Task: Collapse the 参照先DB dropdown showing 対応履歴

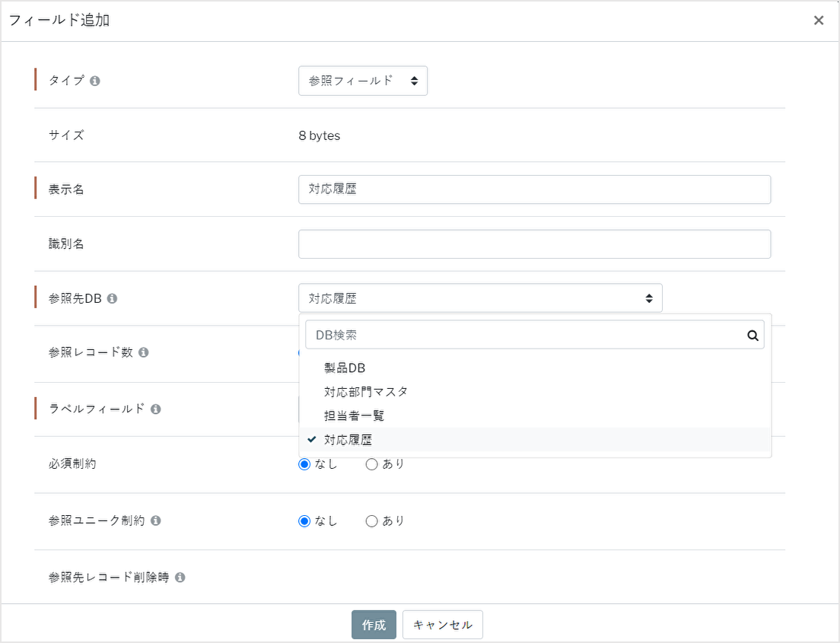Action: tap(480, 298)
